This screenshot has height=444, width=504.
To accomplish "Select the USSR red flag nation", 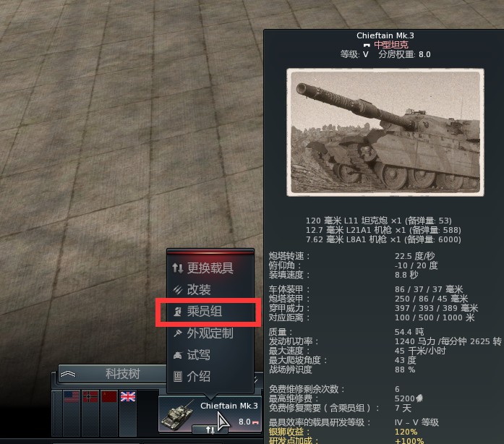I will (109, 396).
